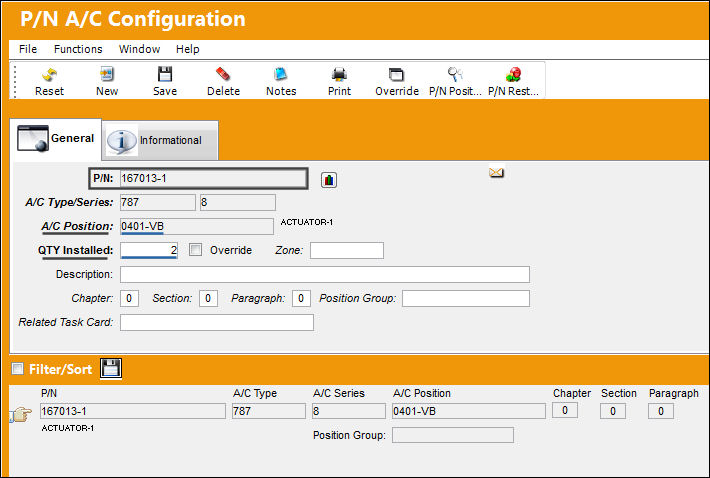Click the ACTUATOR-1 text under results P/N
Screen dimensions: 710x478
point(67,428)
